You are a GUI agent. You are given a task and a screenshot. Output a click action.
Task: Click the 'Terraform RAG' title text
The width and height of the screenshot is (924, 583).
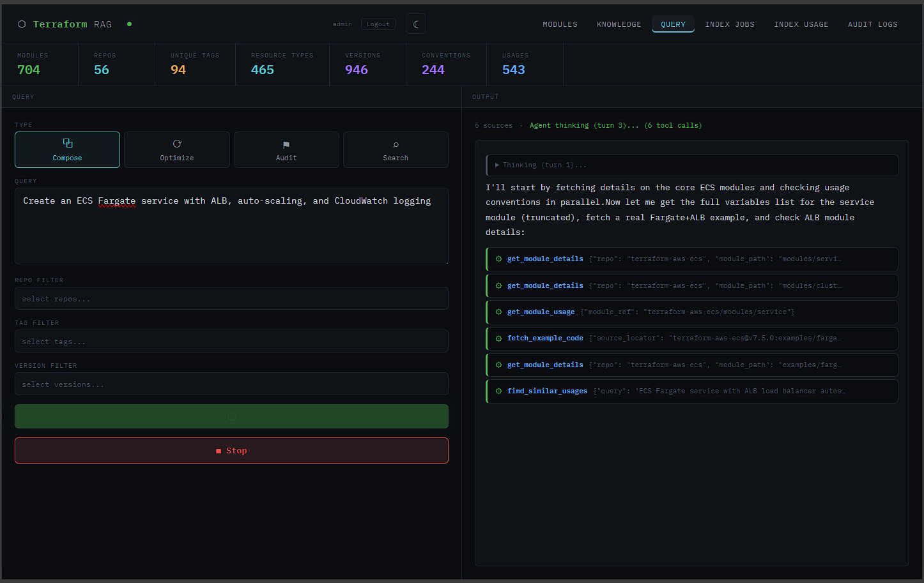tap(72, 24)
